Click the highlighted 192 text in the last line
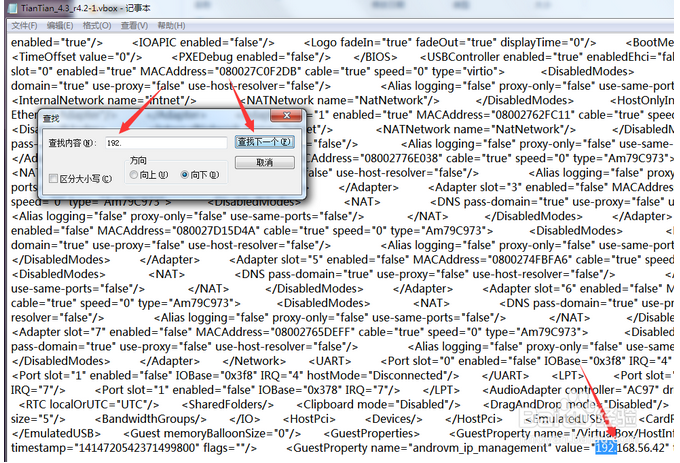The height and width of the screenshot is (463, 680). pos(606,448)
